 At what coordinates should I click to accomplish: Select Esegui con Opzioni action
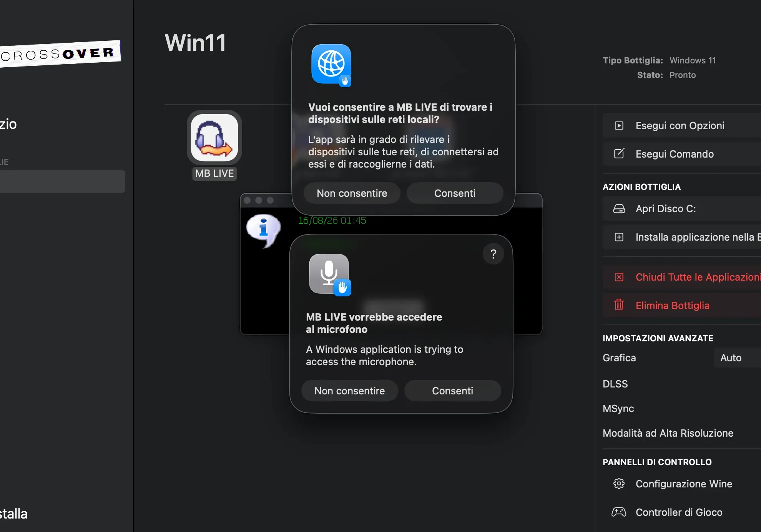(682, 126)
